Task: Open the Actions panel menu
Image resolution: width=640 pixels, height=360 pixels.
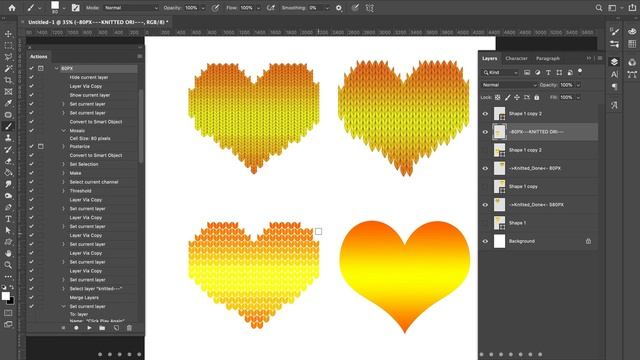Action: [140, 56]
